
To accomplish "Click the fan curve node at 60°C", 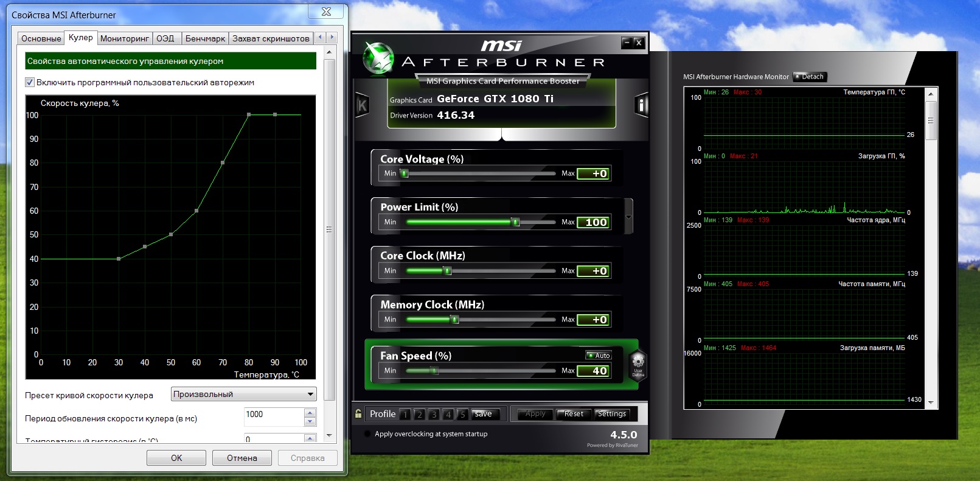I will pyautogui.click(x=196, y=211).
